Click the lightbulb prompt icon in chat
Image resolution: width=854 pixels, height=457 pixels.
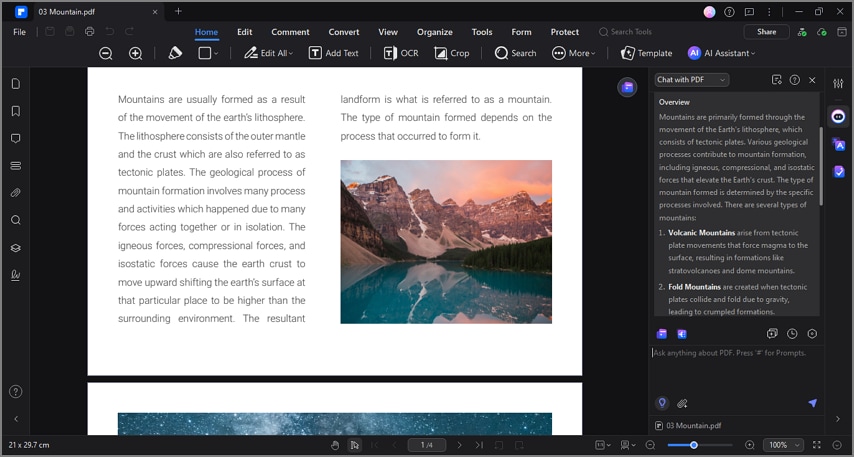tap(662, 403)
